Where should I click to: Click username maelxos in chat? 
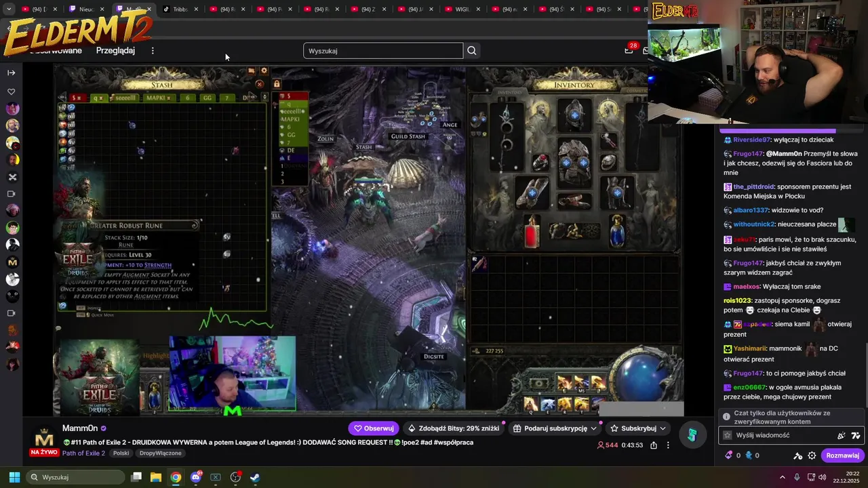click(746, 287)
